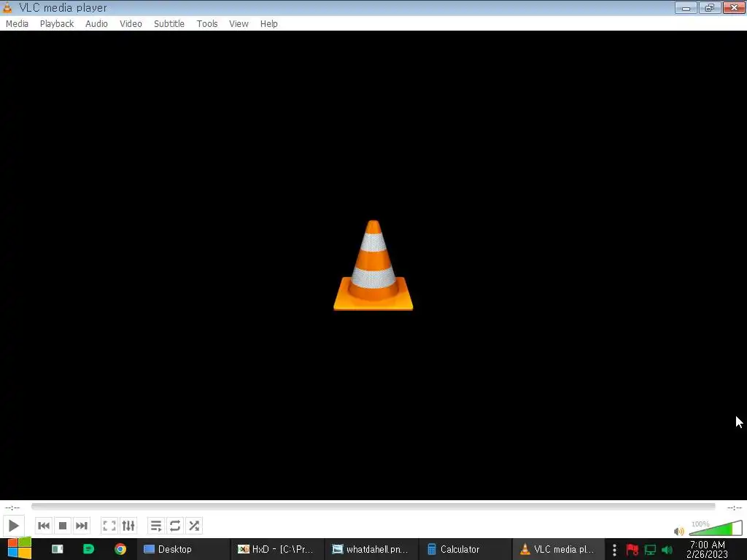The height and width of the screenshot is (560, 747).
Task: Click the VLC cone logo in video area
Action: (373, 265)
